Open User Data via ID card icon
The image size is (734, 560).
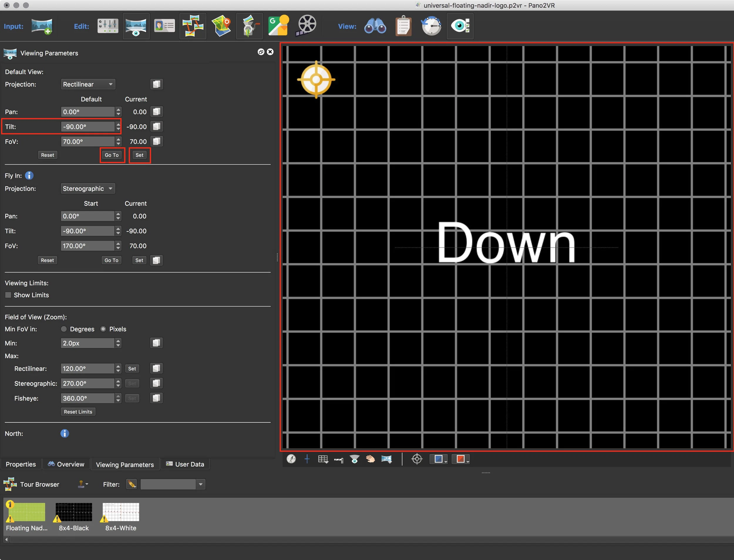164,26
